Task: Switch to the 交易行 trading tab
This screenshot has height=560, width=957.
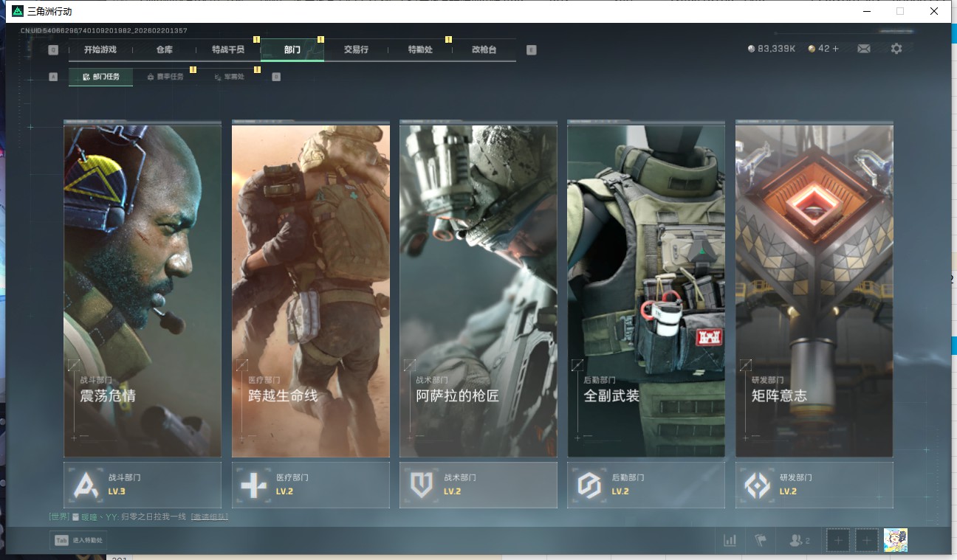Action: [x=356, y=49]
